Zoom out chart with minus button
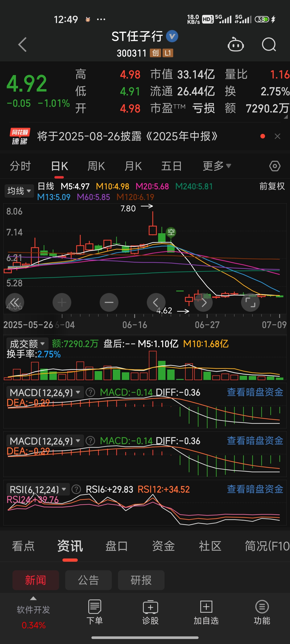 pyautogui.click(x=109, y=302)
